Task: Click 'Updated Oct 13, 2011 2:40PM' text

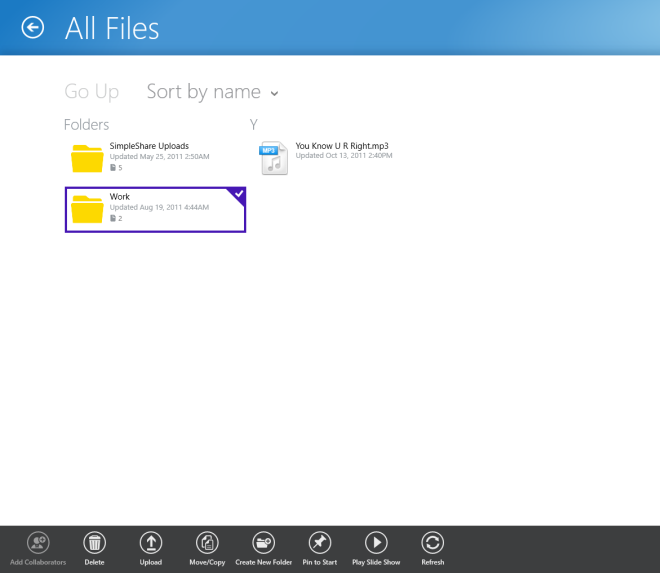Action: pos(344,155)
